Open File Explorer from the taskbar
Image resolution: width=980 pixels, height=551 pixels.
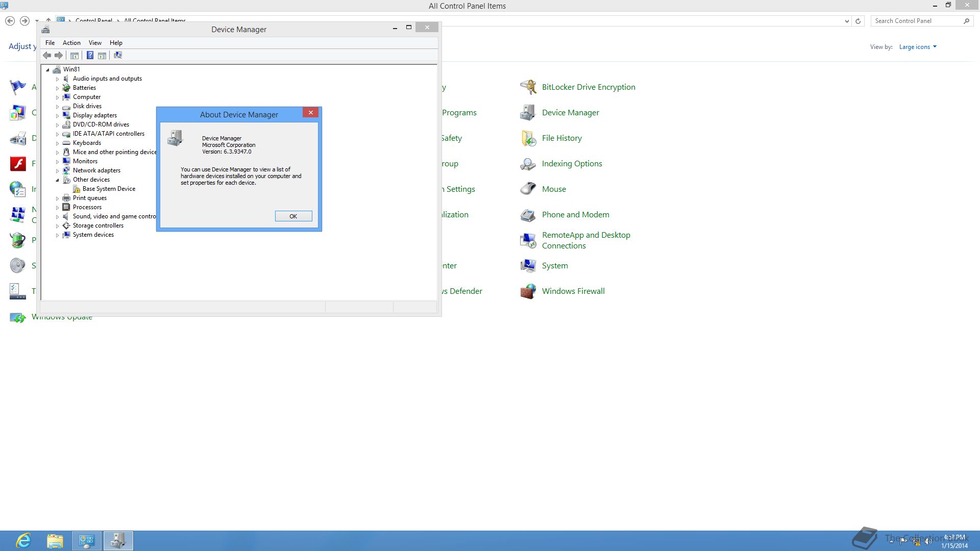pyautogui.click(x=55, y=541)
